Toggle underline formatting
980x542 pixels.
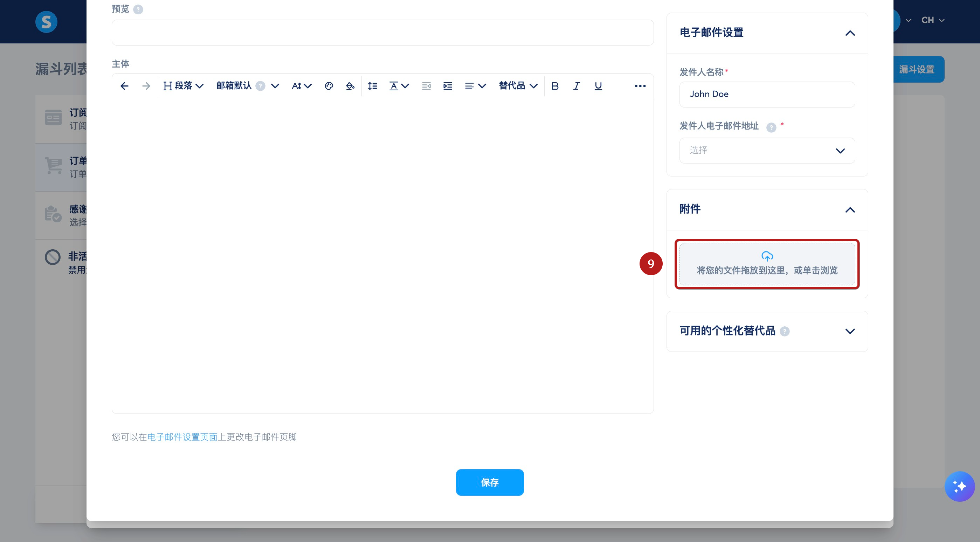pyautogui.click(x=598, y=86)
